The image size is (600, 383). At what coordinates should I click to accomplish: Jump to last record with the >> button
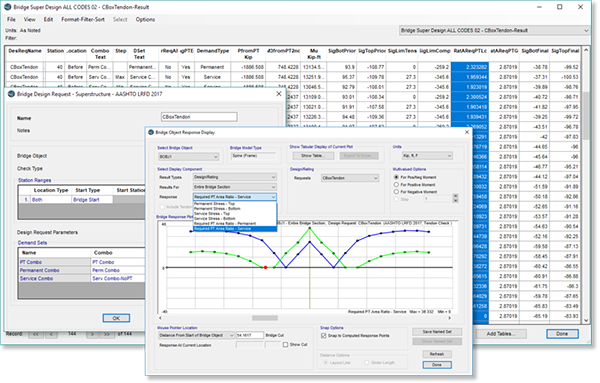pyautogui.click(x=107, y=334)
